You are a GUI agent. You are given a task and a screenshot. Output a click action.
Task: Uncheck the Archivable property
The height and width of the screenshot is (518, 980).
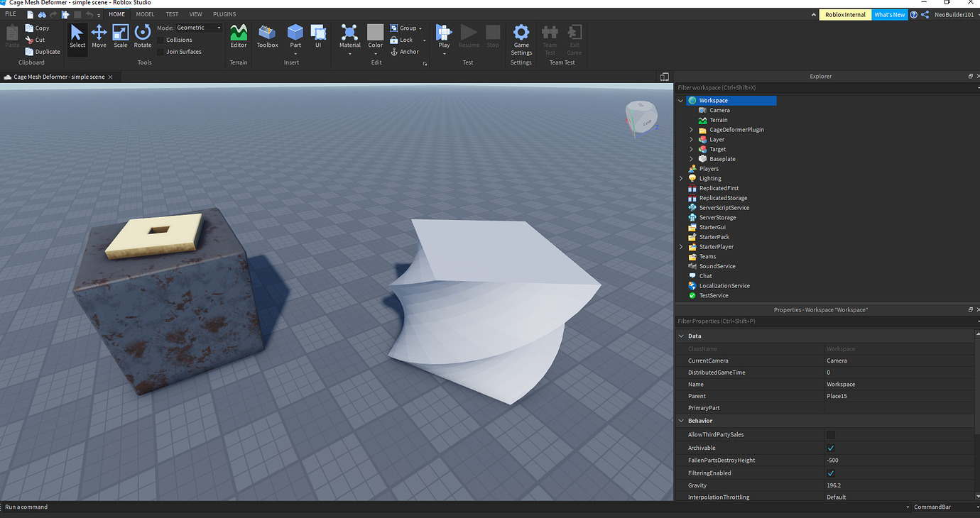click(830, 447)
